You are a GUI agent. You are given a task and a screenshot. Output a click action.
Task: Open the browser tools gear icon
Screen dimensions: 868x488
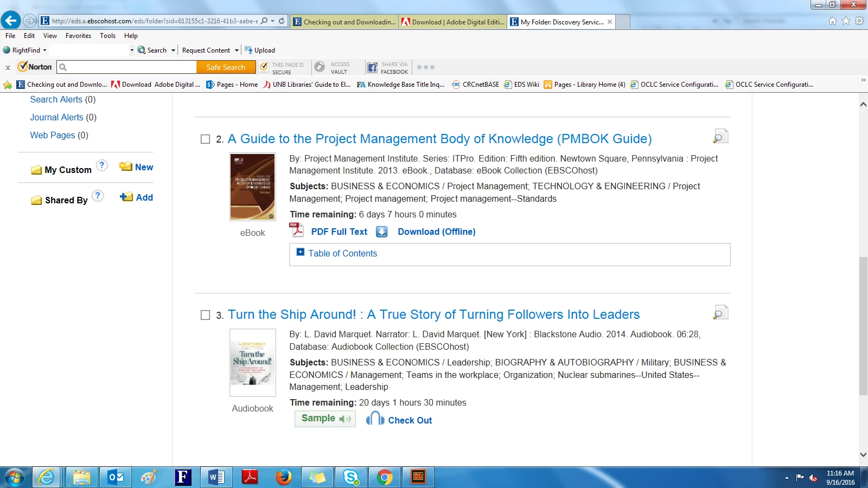859,21
